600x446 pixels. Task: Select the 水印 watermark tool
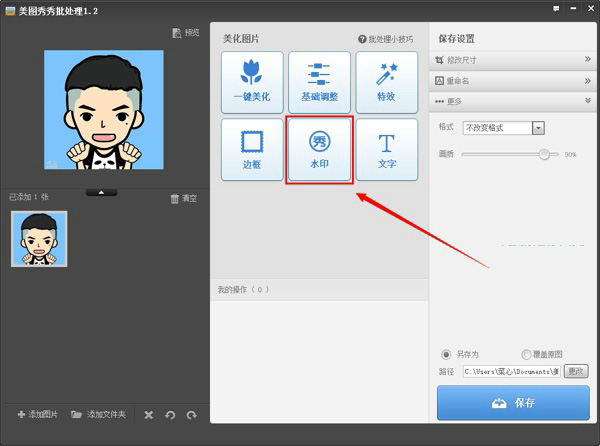point(319,149)
